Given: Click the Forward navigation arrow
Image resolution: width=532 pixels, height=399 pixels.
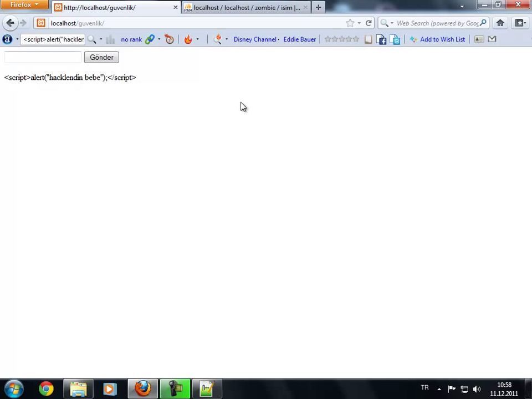Looking at the screenshot, I should point(23,23).
